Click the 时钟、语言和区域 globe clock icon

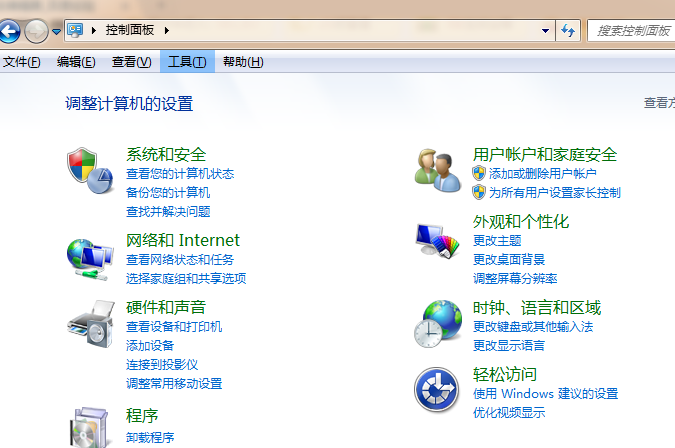437,322
